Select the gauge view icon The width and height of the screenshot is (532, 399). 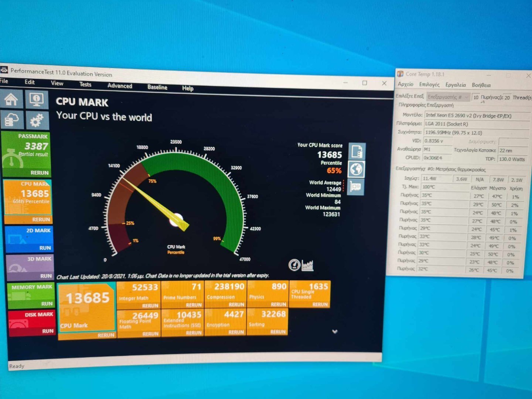coord(294,265)
